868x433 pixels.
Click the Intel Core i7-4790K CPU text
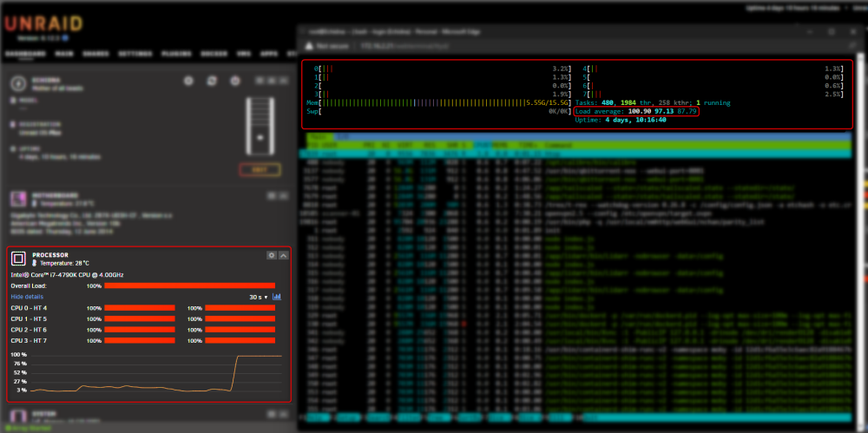point(67,275)
